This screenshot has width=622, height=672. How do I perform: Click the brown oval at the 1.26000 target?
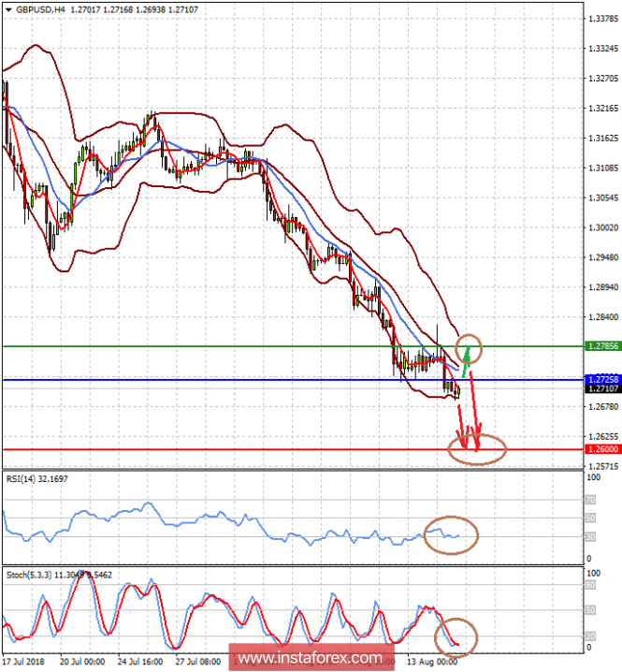tap(477, 450)
